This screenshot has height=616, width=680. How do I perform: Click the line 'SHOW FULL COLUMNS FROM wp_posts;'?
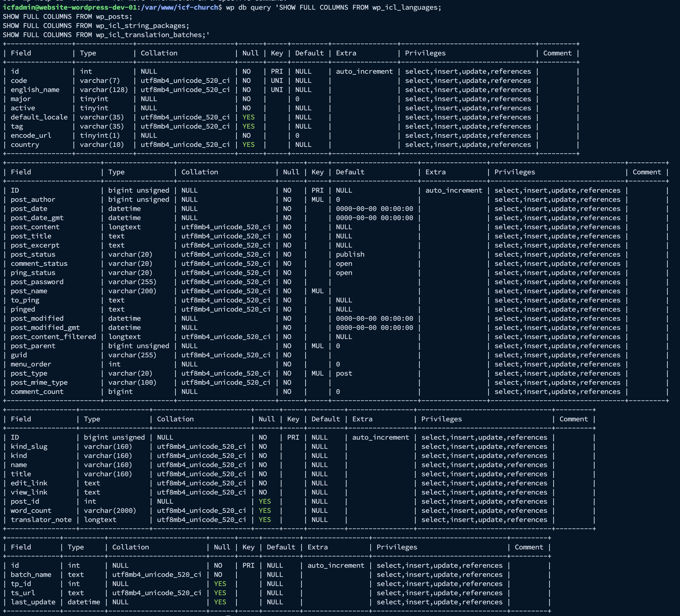click(x=67, y=17)
